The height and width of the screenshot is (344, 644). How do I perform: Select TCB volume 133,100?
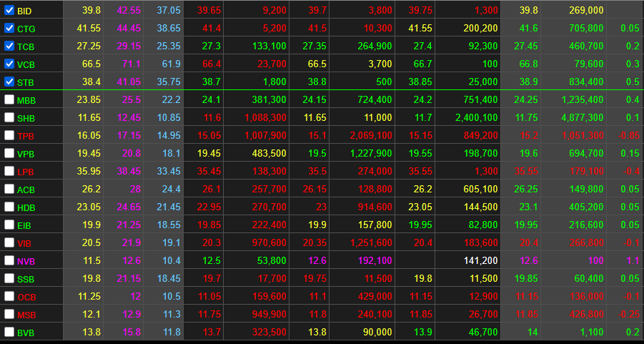coord(269,46)
